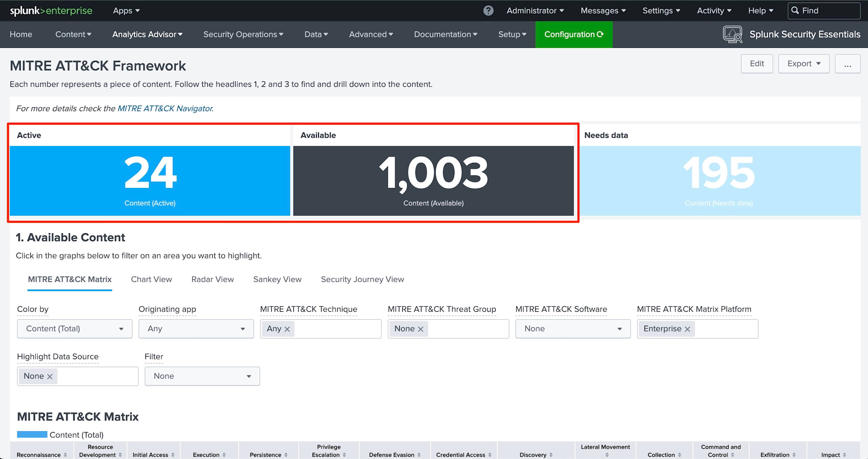Remove the Any technique tag
868x459 pixels.
coord(287,329)
